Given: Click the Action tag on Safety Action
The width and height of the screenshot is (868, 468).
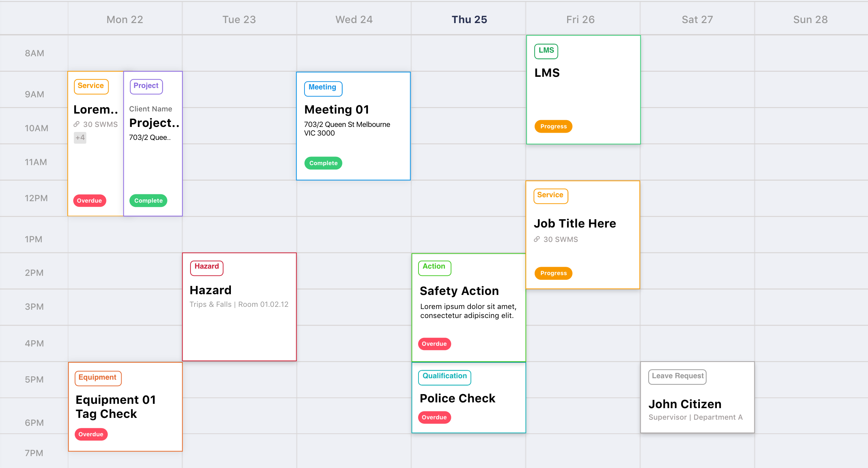Looking at the screenshot, I should coord(434,267).
